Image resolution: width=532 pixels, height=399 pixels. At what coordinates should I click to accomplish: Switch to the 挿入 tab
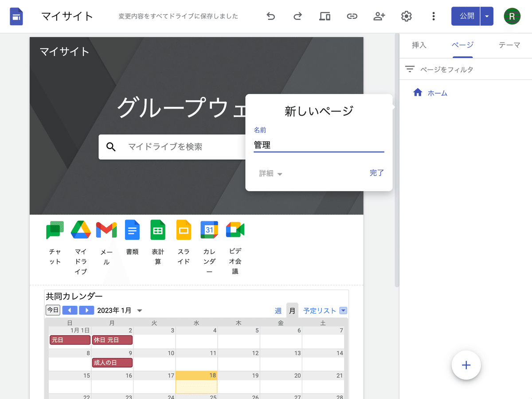pyautogui.click(x=419, y=45)
